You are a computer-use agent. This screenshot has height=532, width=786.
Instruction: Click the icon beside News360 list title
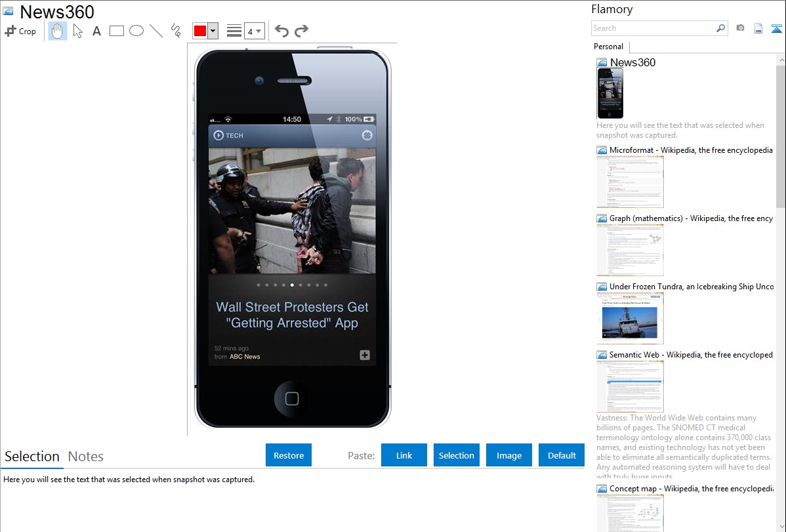click(x=602, y=63)
